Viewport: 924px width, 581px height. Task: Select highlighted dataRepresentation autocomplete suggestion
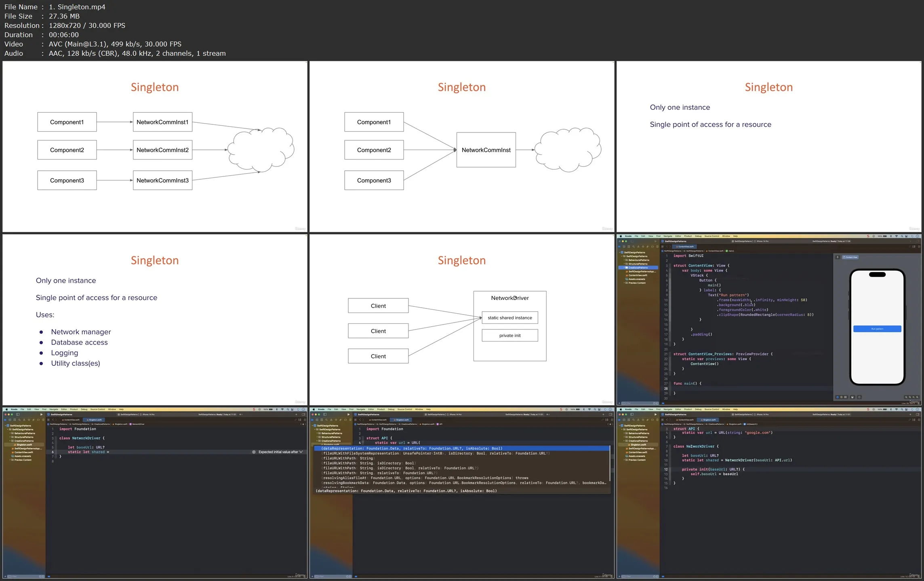coord(462,449)
